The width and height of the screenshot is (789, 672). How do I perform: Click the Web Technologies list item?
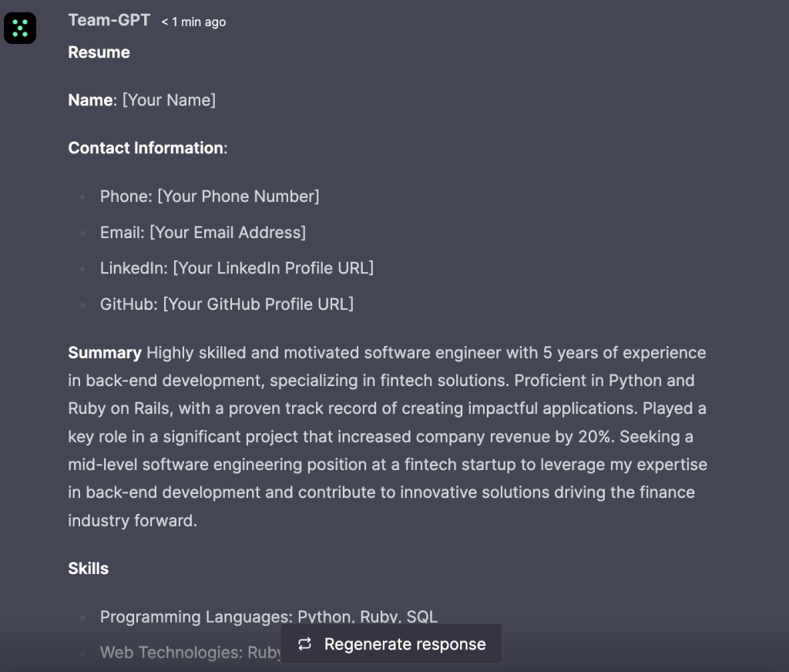coord(190,653)
